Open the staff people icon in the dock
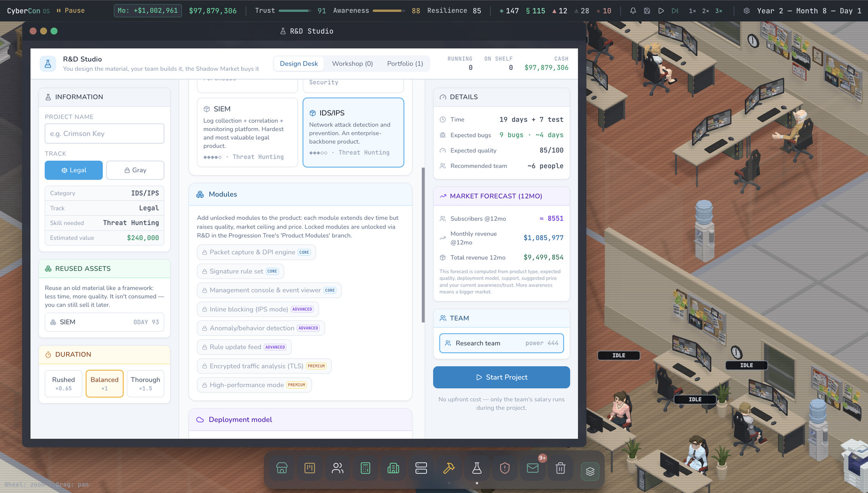The height and width of the screenshot is (493, 868). click(x=338, y=468)
